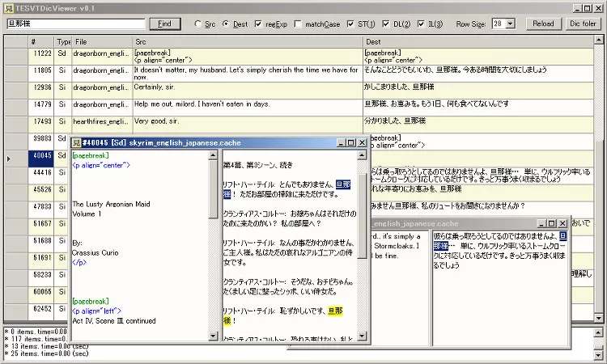The image size is (607, 364).
Task: Click 'The Lusty Argonian Maid' text line
Action: (x=111, y=204)
